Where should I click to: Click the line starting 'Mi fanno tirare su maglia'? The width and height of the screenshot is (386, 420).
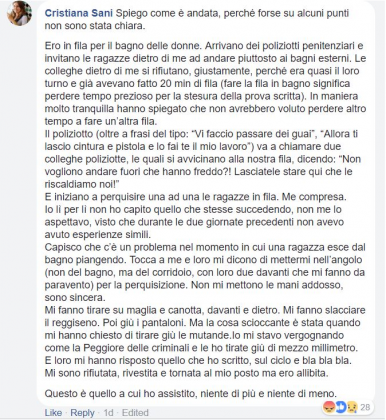[x=205, y=310]
